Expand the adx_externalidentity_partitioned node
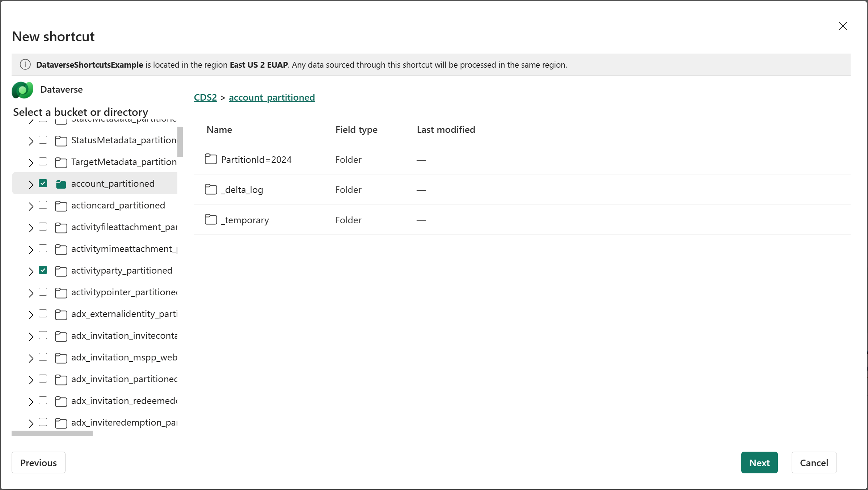Image resolution: width=868 pixels, height=490 pixels. [x=31, y=314]
